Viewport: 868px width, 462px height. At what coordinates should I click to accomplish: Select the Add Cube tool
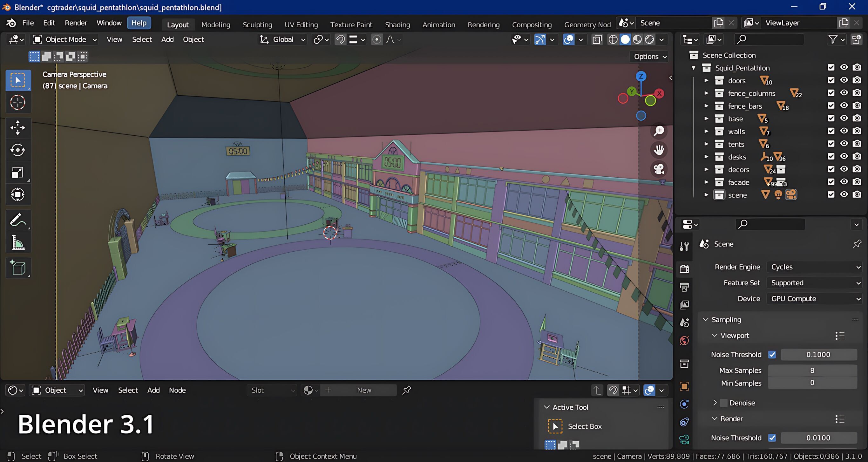click(x=17, y=268)
